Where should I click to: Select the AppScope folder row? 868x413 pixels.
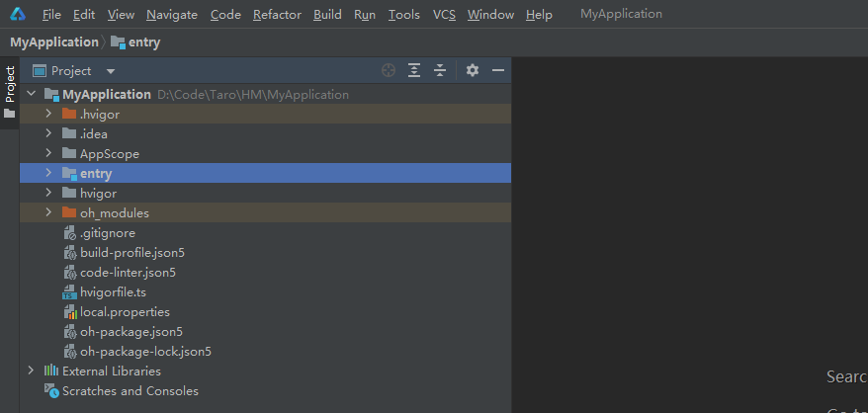pos(265,153)
